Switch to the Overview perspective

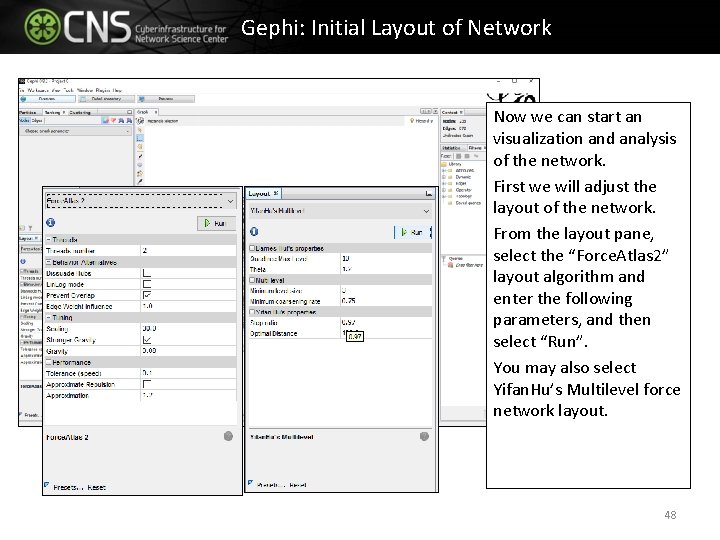[x=47, y=99]
